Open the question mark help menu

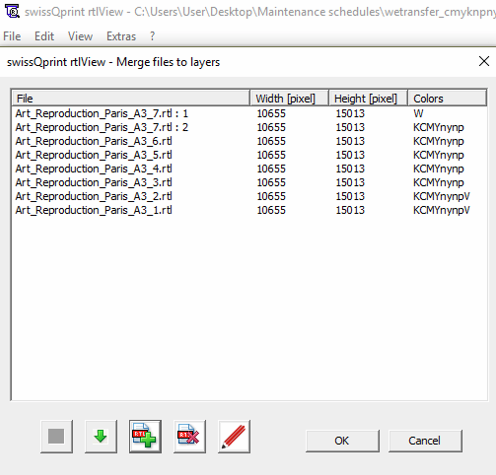click(152, 36)
